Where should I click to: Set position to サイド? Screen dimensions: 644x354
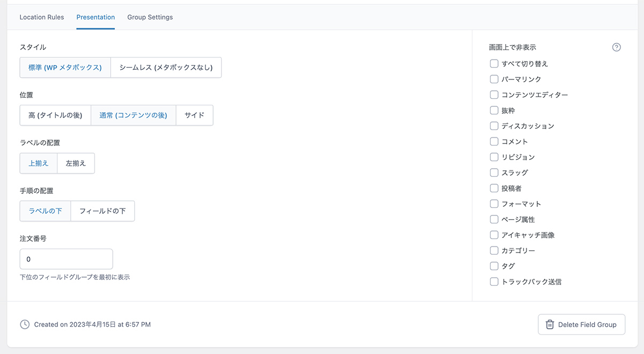194,115
